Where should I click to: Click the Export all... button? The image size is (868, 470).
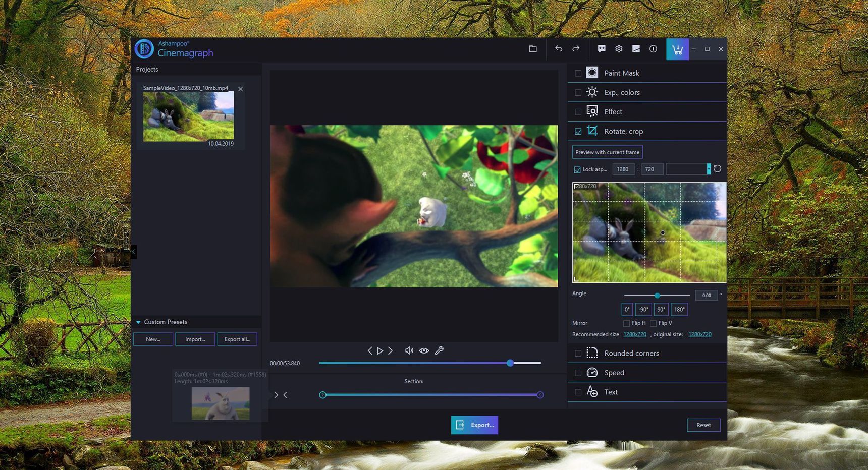point(237,339)
